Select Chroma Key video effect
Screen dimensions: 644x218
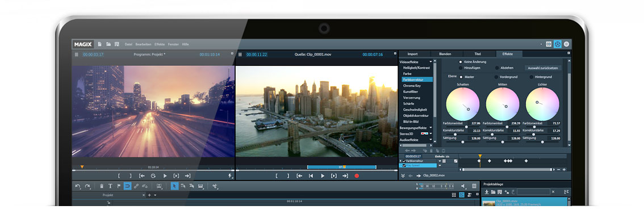click(412, 85)
